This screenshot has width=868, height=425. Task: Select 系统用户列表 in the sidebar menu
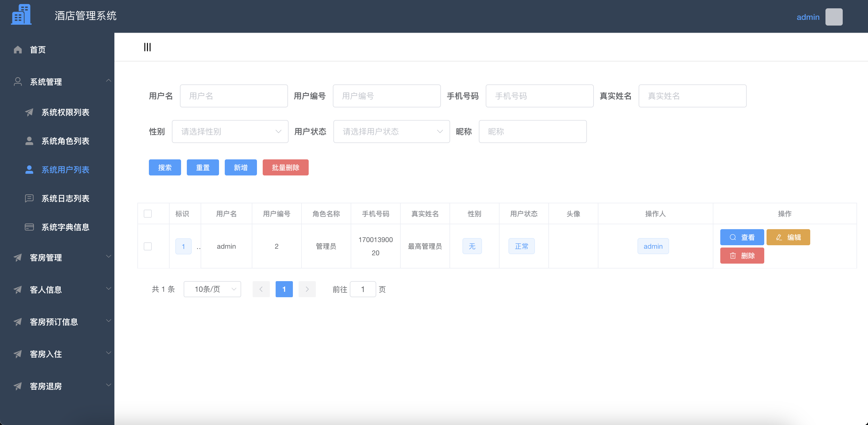pyautogui.click(x=65, y=170)
